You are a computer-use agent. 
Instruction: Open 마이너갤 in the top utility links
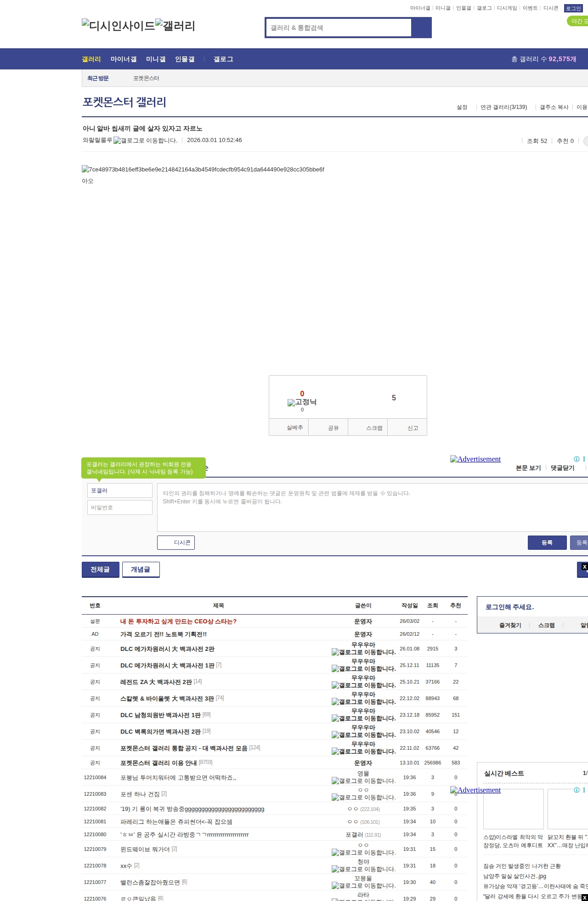point(420,8)
